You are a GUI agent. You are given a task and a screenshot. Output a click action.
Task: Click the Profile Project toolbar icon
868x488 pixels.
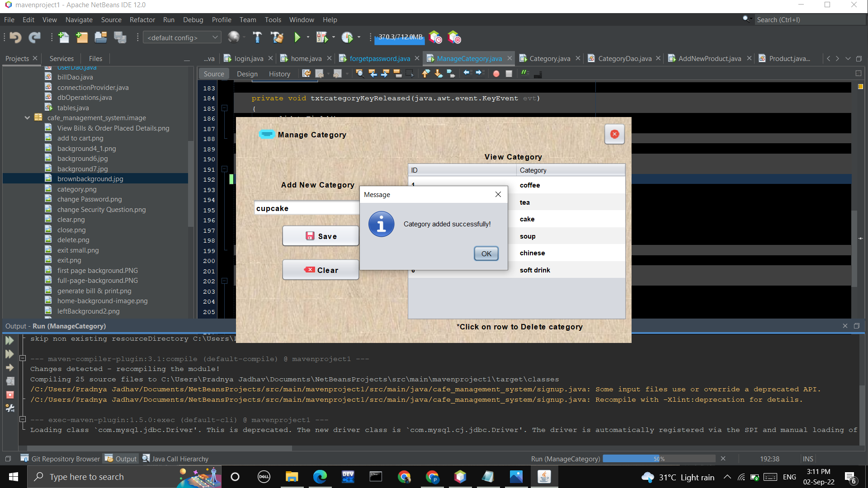coord(347,38)
